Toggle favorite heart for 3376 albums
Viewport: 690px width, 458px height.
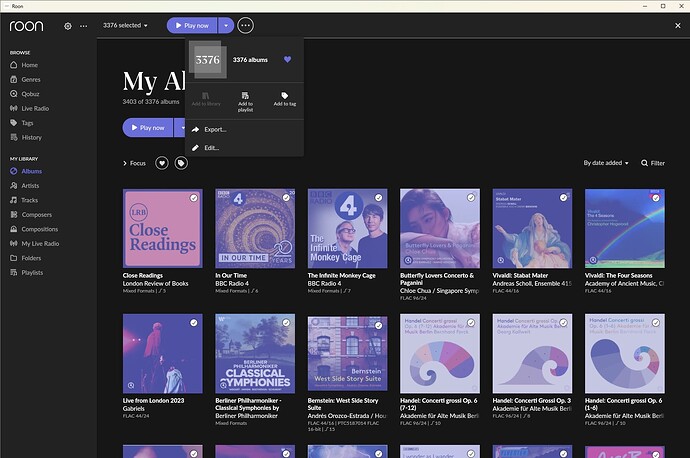[287, 59]
